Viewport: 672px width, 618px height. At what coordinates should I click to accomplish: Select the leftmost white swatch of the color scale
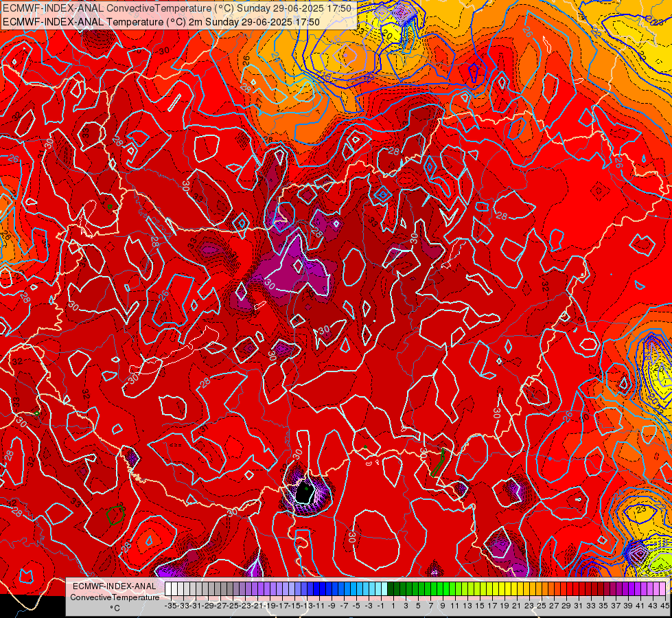[168, 588]
